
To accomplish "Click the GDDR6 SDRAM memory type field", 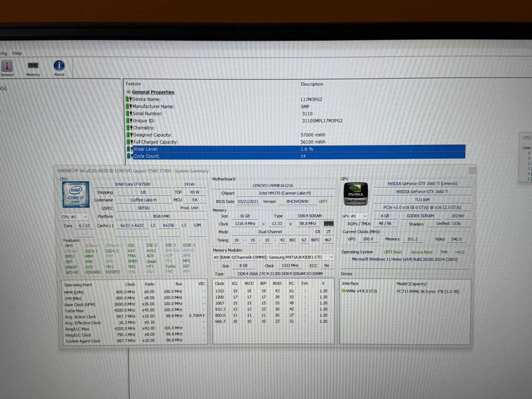I will 420,216.
